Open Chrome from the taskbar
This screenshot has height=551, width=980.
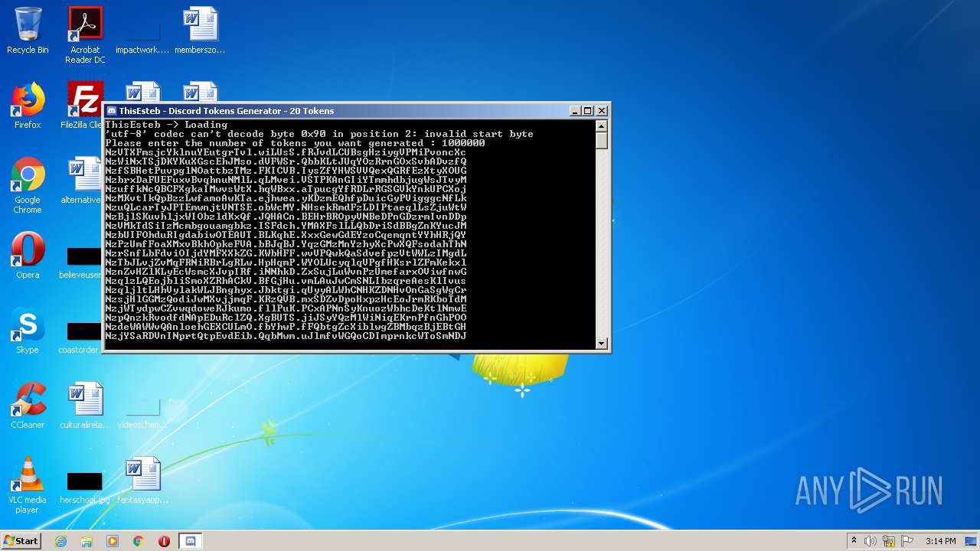(x=139, y=541)
